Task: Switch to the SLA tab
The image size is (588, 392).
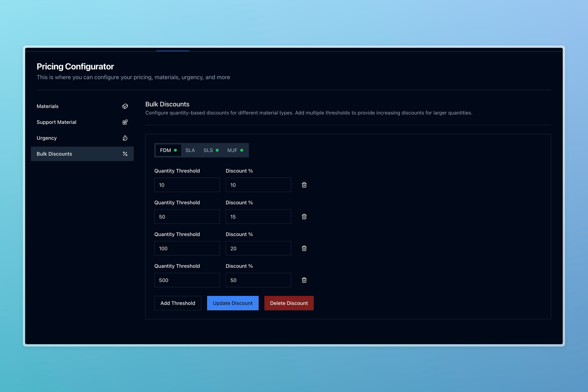Action: pos(190,150)
